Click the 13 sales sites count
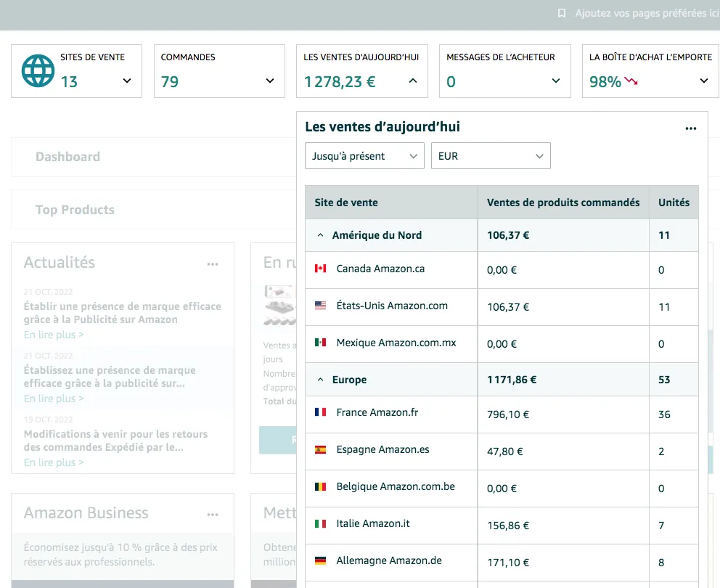Screen dimensions: 720x588 [69, 82]
